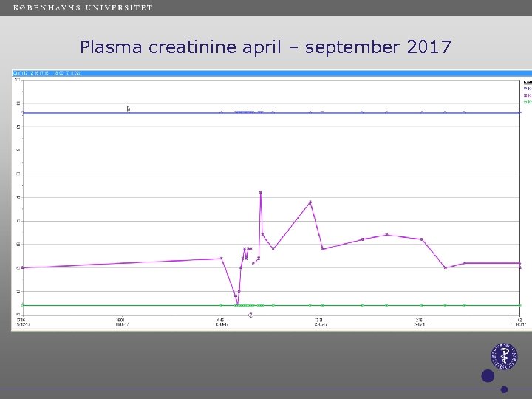The image size is (532, 399).
Task: Click the chart window blue title bar
Action: point(266,73)
